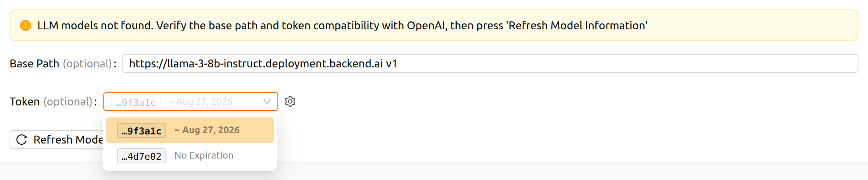Viewport: 868px width, 180px height.
Task: Click the circular refresh arrow icon
Action: (x=21, y=140)
